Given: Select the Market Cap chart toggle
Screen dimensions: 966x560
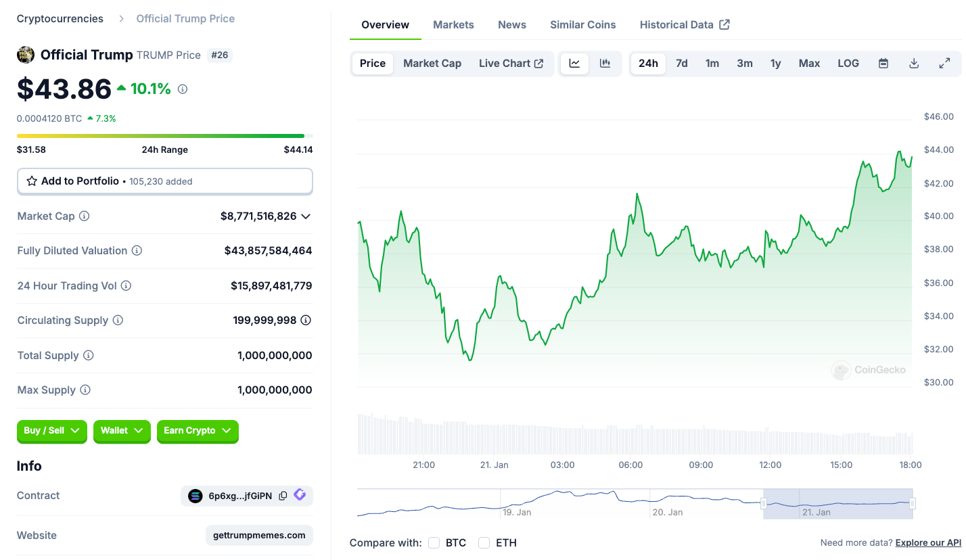Looking at the screenshot, I should click(x=432, y=64).
